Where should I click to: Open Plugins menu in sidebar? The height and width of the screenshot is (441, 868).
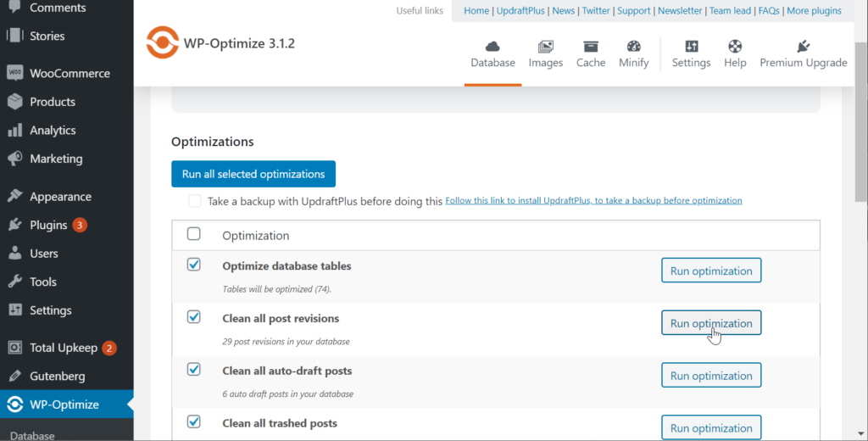48,225
